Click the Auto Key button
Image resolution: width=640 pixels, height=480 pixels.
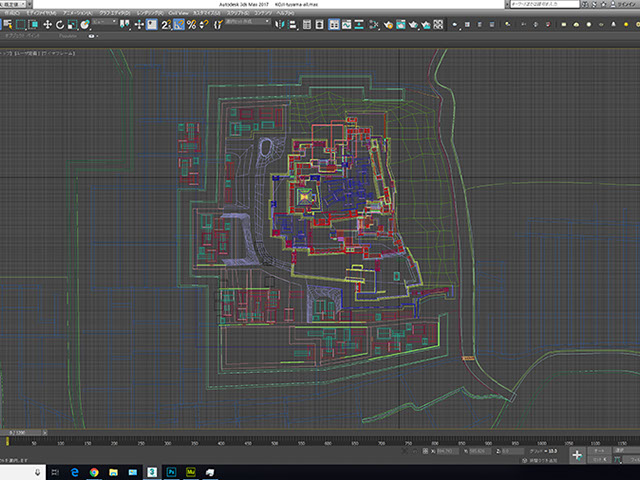[x=599, y=449]
